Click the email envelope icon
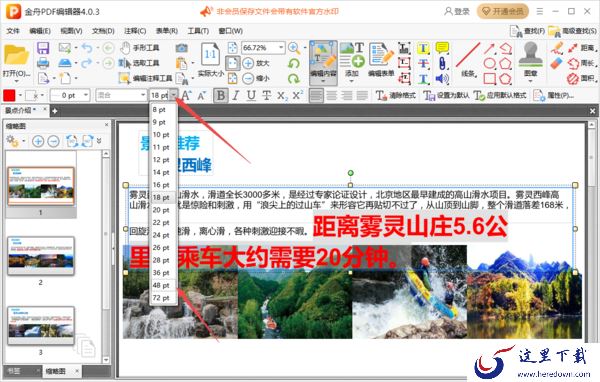600x382 pixels. click(65, 48)
